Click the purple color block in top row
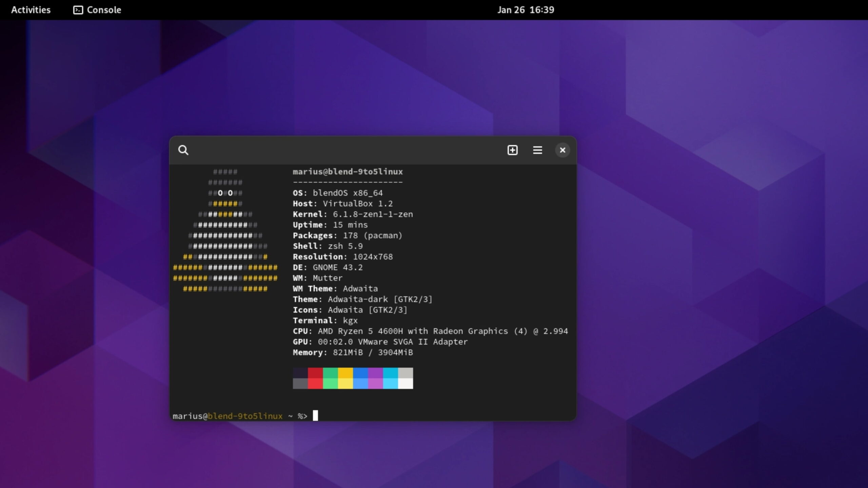Screen dimensions: 868x488 (375, 373)
